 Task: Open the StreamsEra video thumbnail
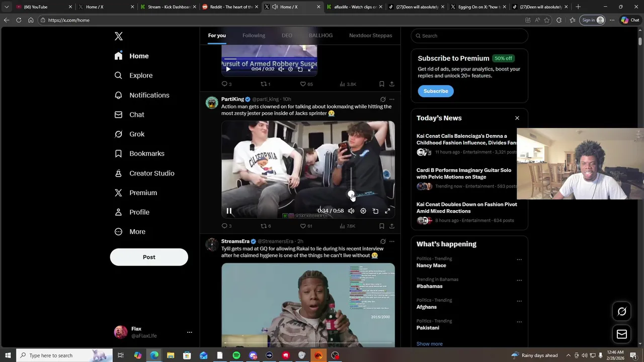308,305
